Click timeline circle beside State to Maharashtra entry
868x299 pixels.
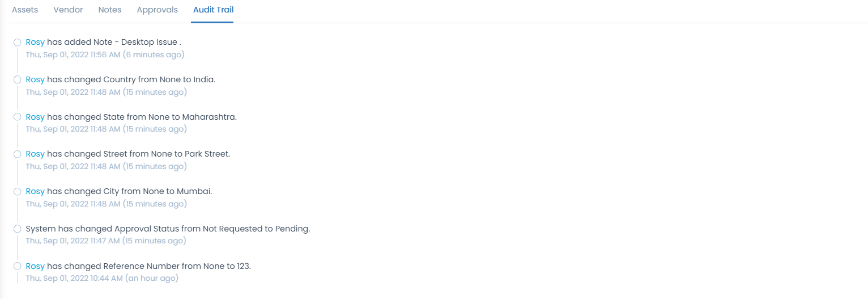point(18,117)
